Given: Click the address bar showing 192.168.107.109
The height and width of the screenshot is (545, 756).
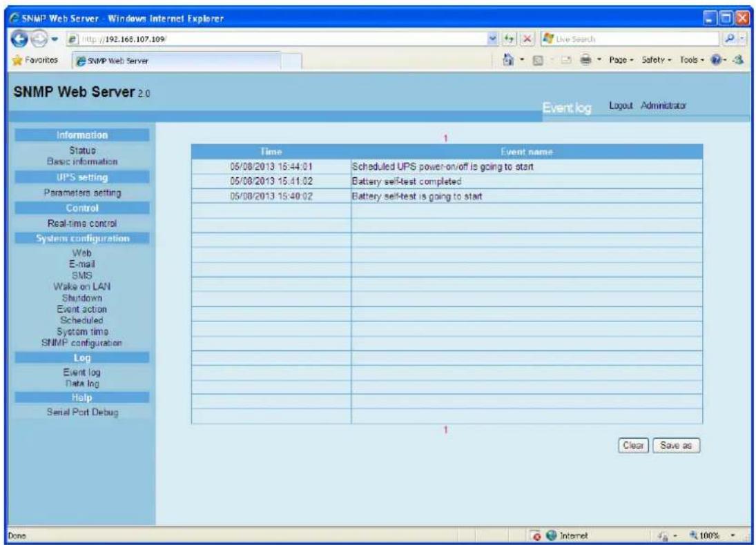Looking at the screenshot, I should 275,39.
